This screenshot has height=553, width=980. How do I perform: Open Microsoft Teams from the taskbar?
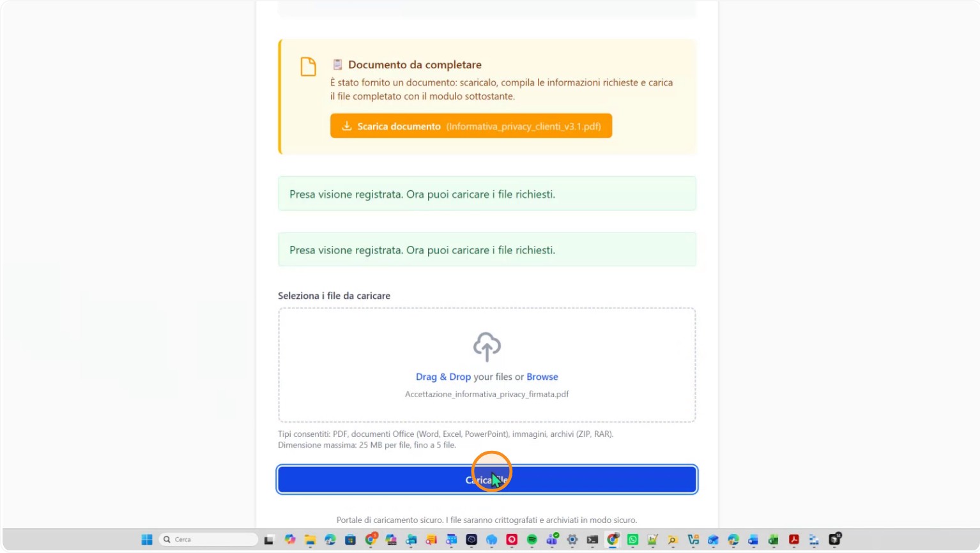[x=553, y=539]
